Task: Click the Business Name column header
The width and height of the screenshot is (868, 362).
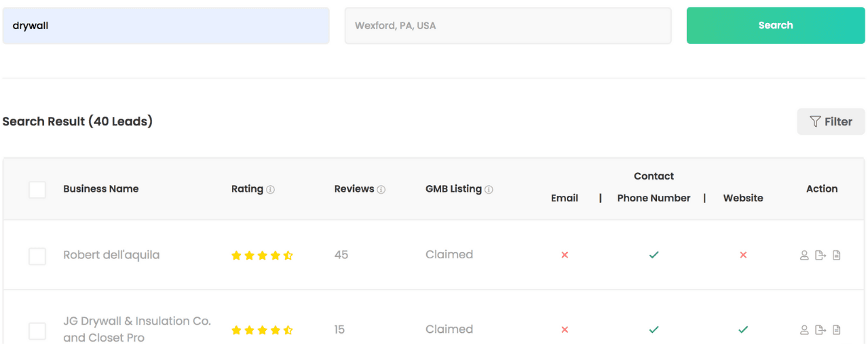Action: pyautogui.click(x=101, y=189)
